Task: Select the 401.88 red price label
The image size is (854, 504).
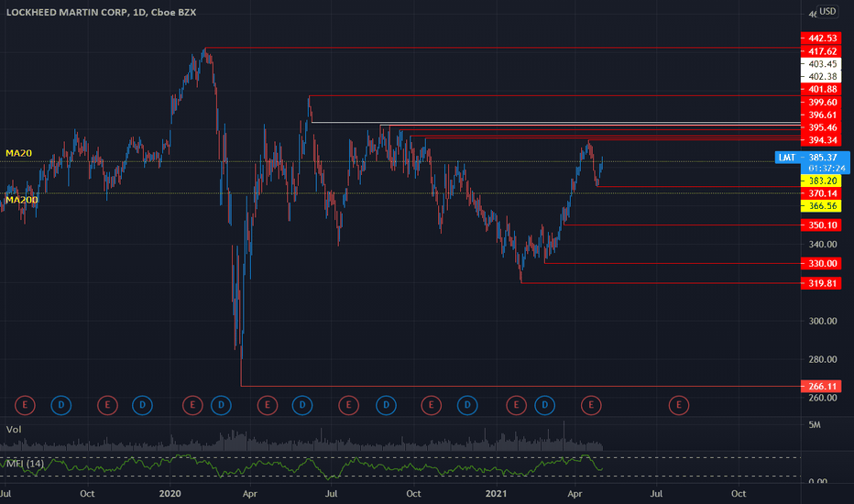Action: tap(821, 90)
